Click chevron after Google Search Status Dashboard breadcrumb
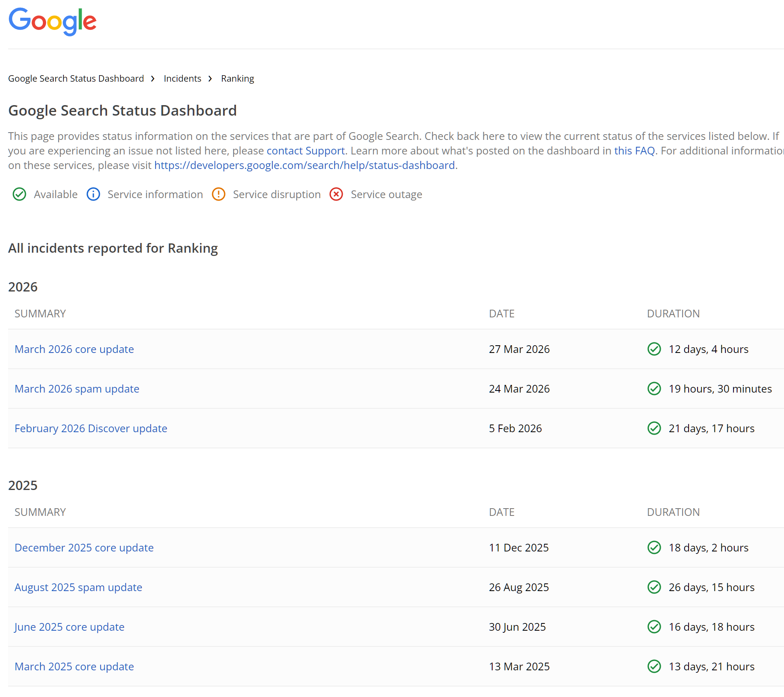This screenshot has width=784, height=697. tap(153, 78)
